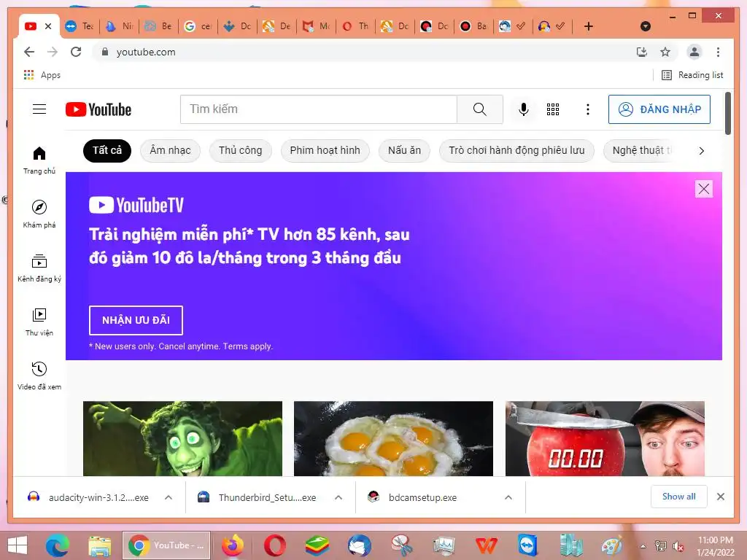Switch to the tab labeled 'cei'

198,26
